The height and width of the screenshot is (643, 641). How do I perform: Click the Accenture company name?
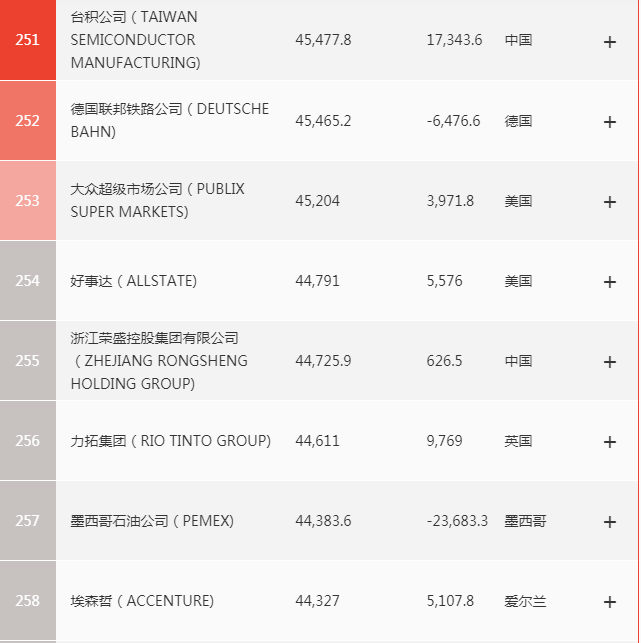(x=142, y=601)
